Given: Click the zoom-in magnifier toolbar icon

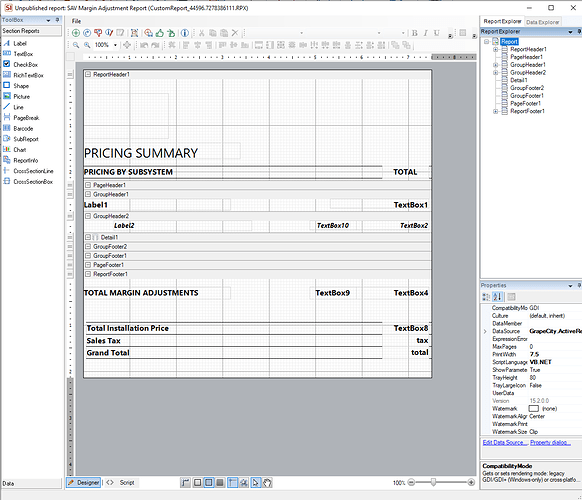Looking at the screenshot, I should click(x=87, y=45).
